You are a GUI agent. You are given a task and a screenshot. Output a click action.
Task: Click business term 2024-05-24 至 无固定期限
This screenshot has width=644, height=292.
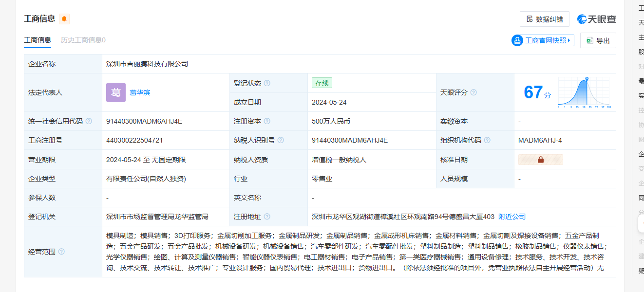(146, 160)
